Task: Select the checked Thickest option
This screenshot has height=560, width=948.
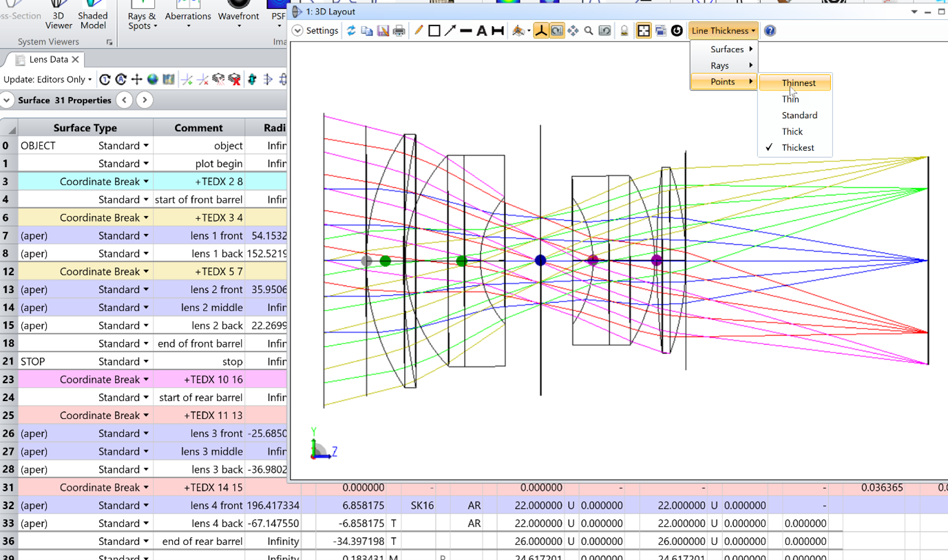Action: click(797, 148)
